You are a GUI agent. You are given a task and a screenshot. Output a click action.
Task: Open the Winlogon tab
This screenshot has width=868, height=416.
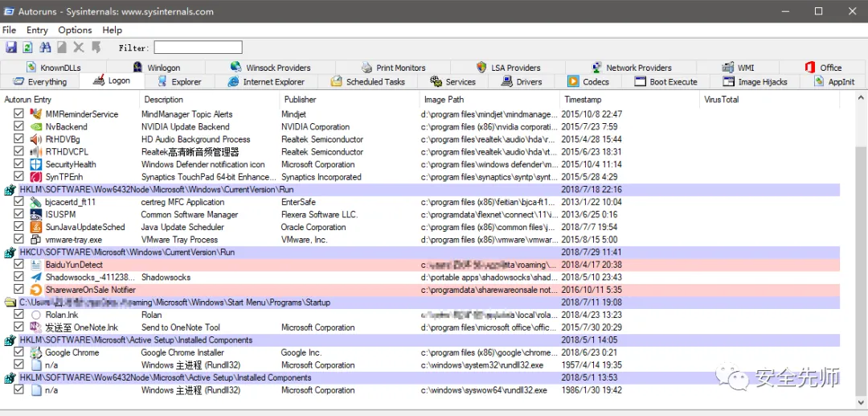tap(157, 68)
